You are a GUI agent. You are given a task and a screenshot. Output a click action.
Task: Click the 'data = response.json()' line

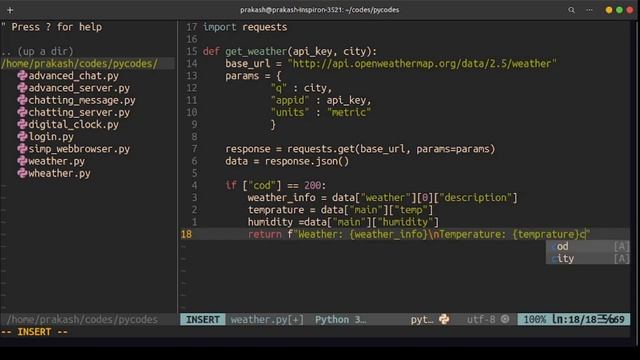pos(287,161)
